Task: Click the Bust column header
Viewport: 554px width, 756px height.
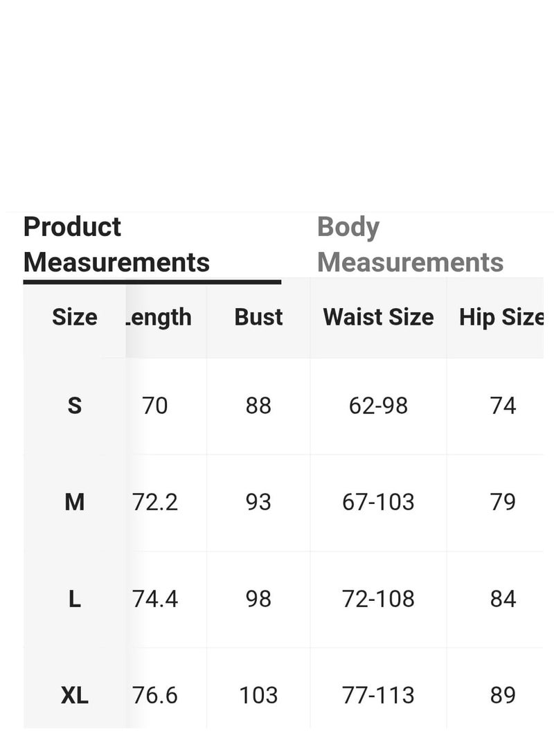Action: click(258, 317)
